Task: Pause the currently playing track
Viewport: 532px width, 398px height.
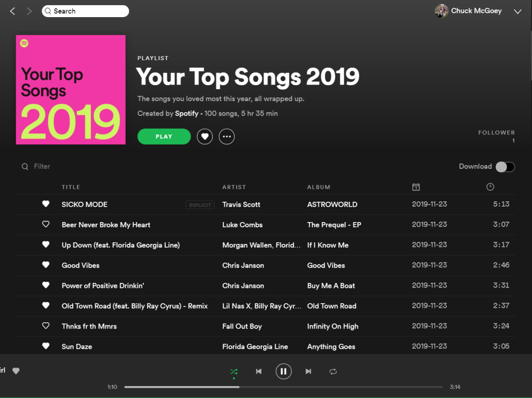Action: pos(283,371)
